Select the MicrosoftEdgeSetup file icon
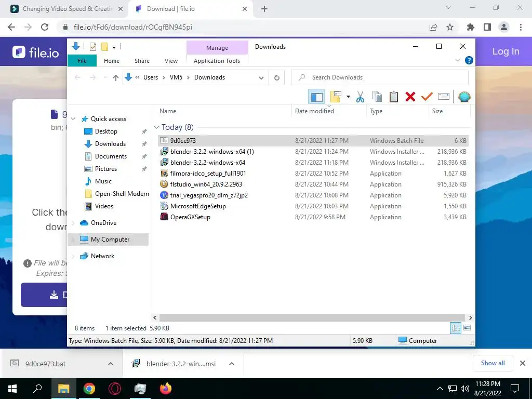Image resolution: width=532 pixels, height=399 pixels. click(164, 206)
